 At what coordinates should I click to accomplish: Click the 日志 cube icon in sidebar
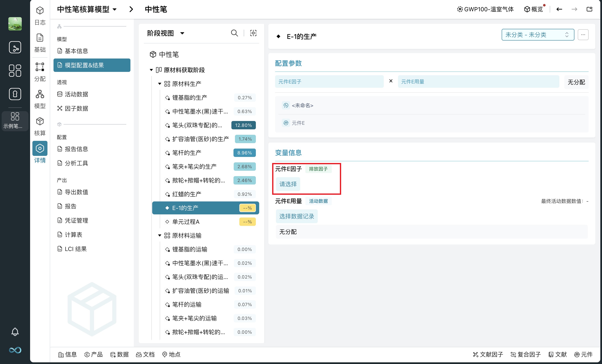(40, 11)
